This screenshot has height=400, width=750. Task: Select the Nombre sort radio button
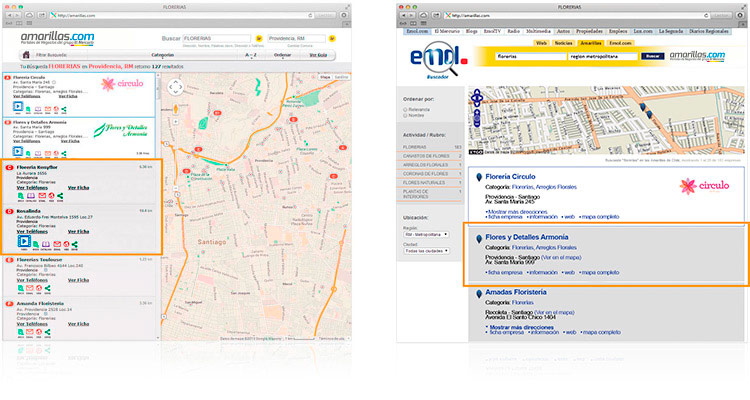(x=407, y=115)
